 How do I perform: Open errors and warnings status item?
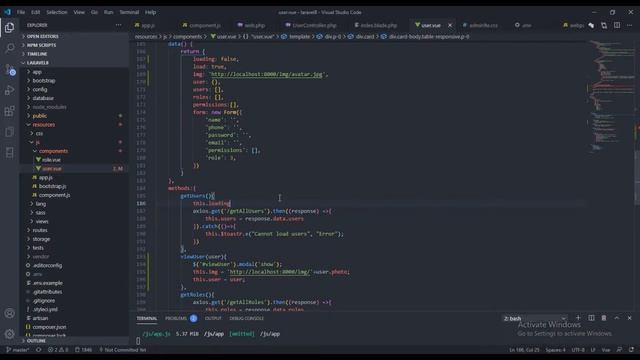(58, 350)
